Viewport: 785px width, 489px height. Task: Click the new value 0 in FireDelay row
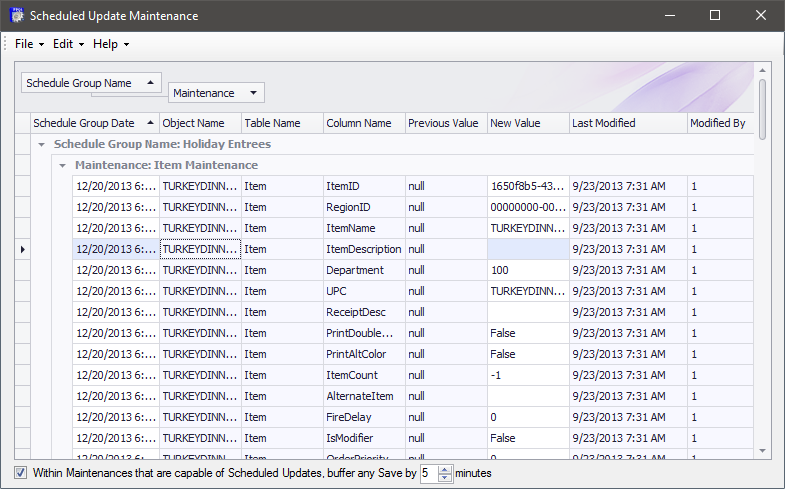(528, 417)
